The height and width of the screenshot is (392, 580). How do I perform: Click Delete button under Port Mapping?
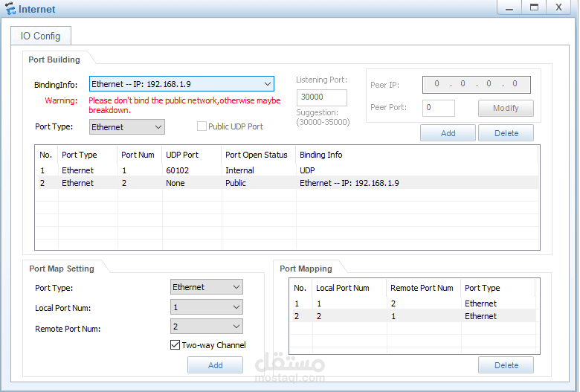pos(506,365)
